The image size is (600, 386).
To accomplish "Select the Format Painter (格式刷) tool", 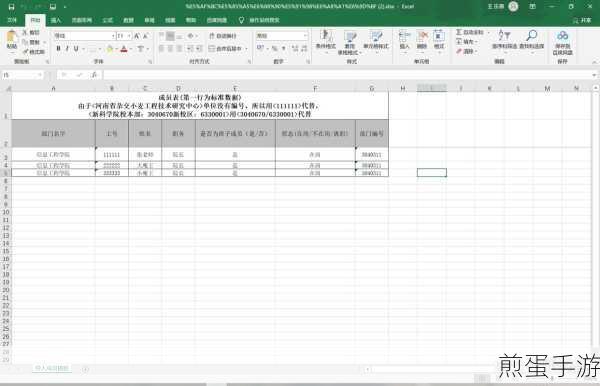I will tap(34, 52).
